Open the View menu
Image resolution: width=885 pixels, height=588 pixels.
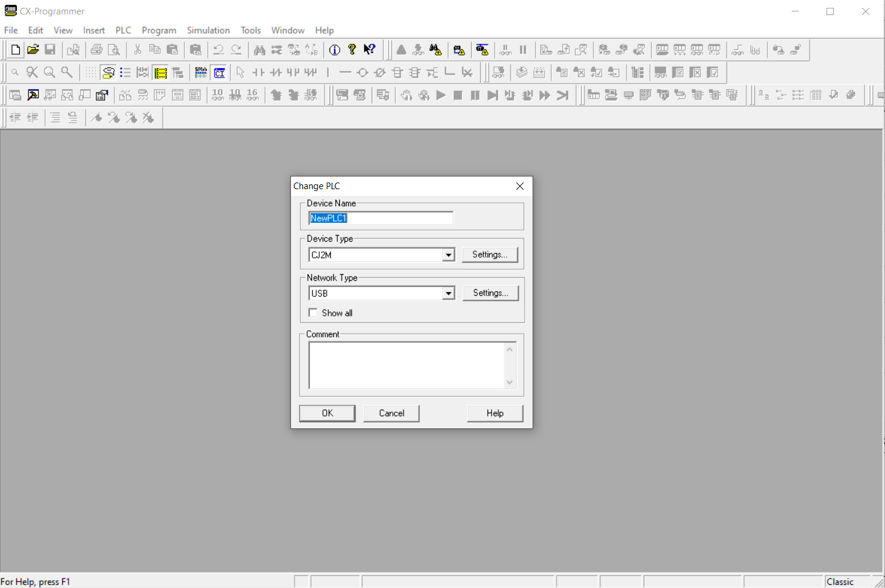point(63,30)
